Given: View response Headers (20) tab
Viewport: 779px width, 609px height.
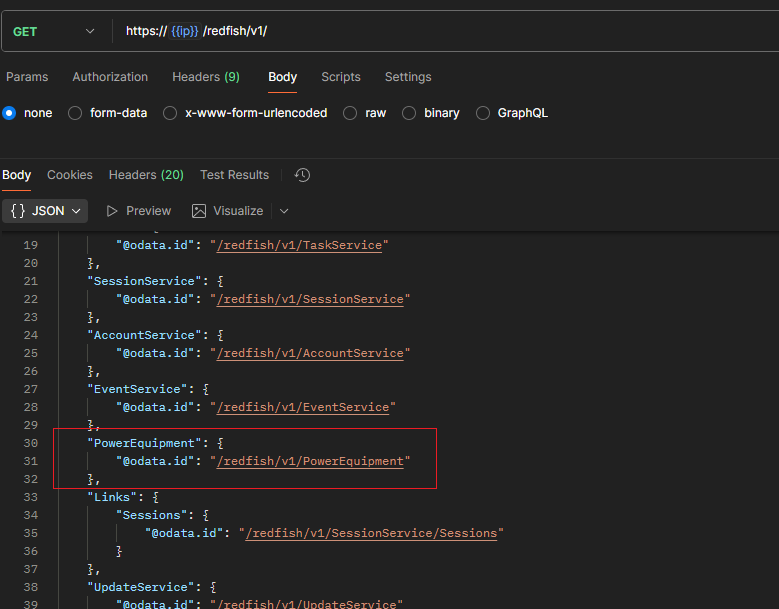Looking at the screenshot, I should 146,175.
